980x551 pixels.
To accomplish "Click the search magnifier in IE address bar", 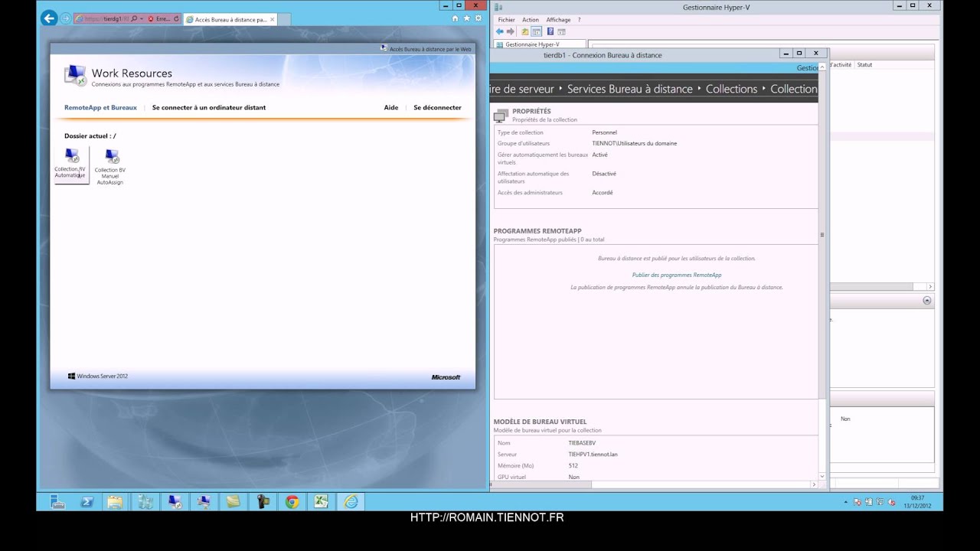I will tap(135, 19).
